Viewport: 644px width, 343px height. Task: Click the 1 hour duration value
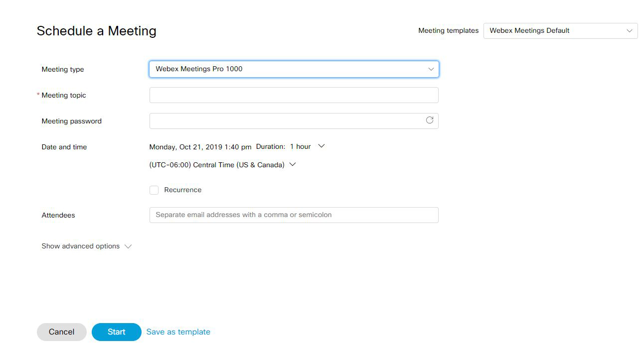[x=300, y=147]
